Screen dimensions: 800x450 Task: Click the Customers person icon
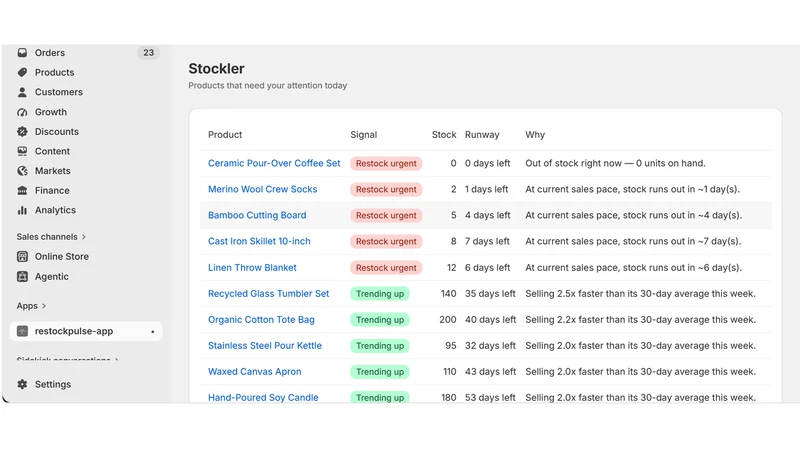[22, 92]
